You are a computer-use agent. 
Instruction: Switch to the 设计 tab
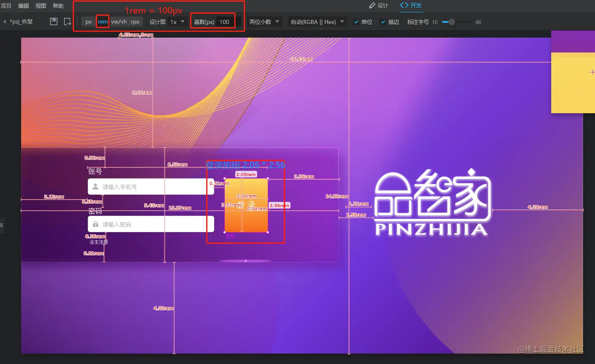378,5
